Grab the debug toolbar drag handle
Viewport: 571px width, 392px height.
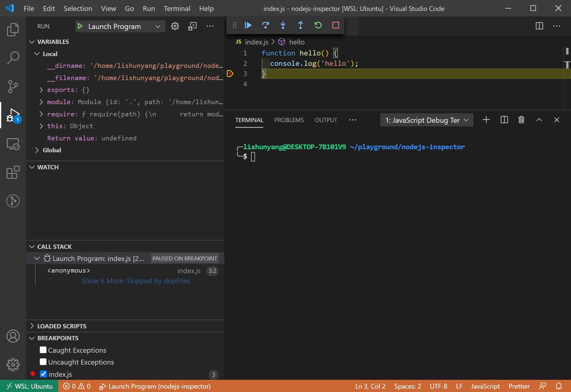point(235,25)
